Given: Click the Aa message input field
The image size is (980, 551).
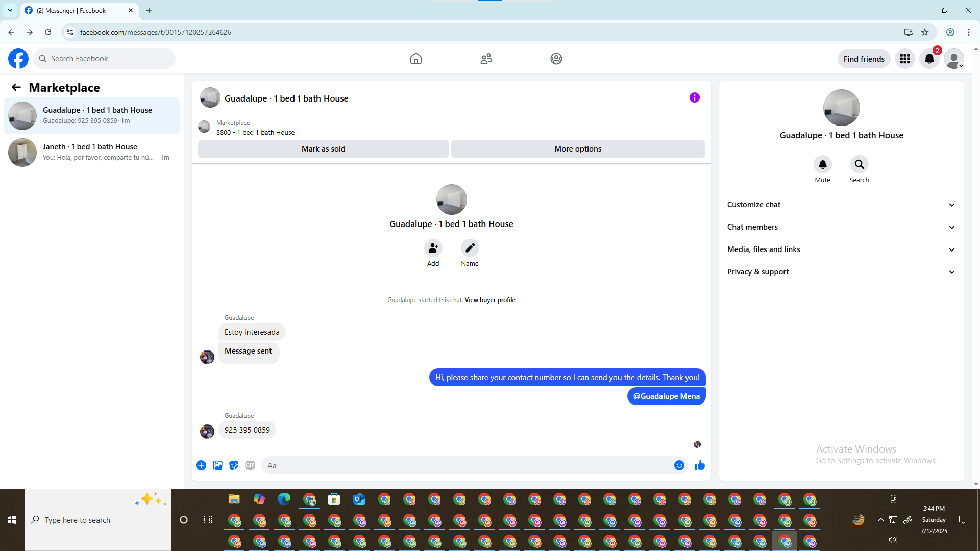Looking at the screenshot, I should point(467,465).
